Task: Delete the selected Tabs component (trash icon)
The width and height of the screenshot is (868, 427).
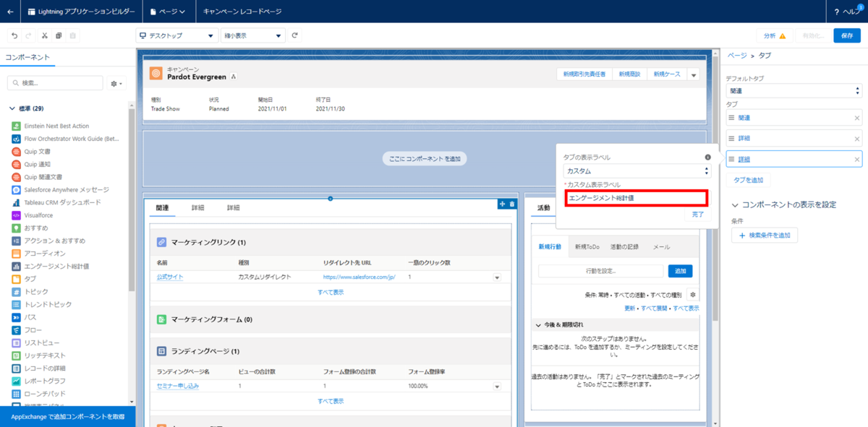Action: click(x=512, y=204)
